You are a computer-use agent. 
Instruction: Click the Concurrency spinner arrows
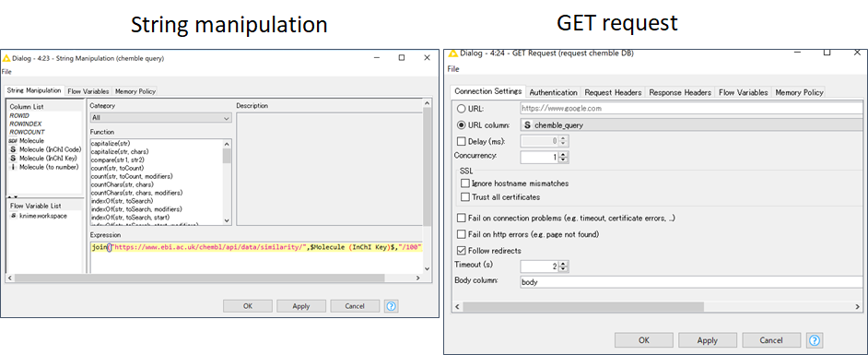pyautogui.click(x=564, y=158)
